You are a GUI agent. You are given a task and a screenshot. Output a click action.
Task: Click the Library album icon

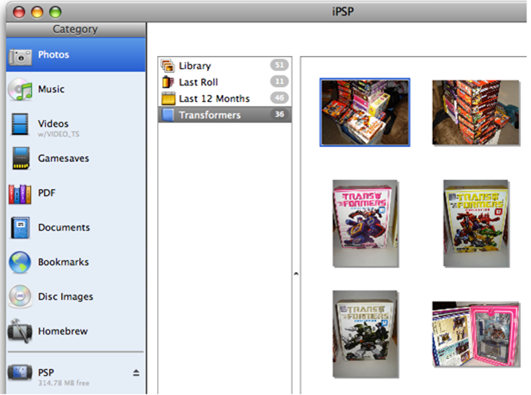[x=168, y=65]
